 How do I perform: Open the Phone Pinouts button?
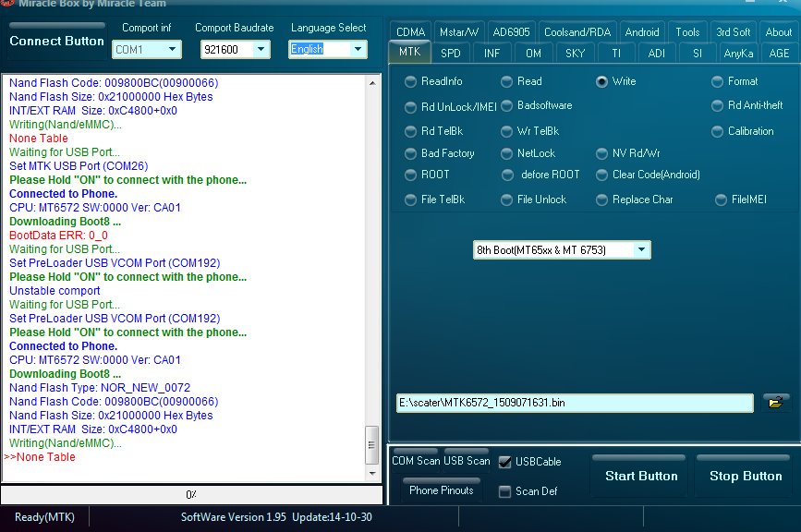(442, 490)
